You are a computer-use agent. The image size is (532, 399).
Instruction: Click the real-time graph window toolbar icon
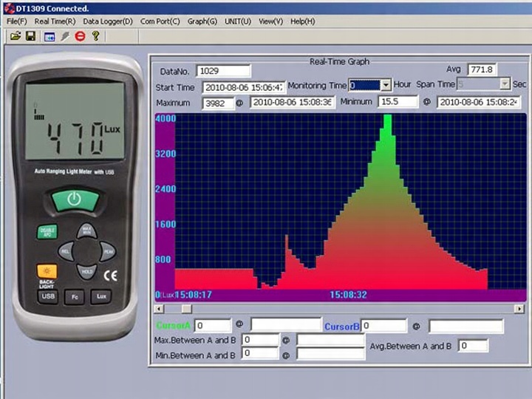pos(49,36)
